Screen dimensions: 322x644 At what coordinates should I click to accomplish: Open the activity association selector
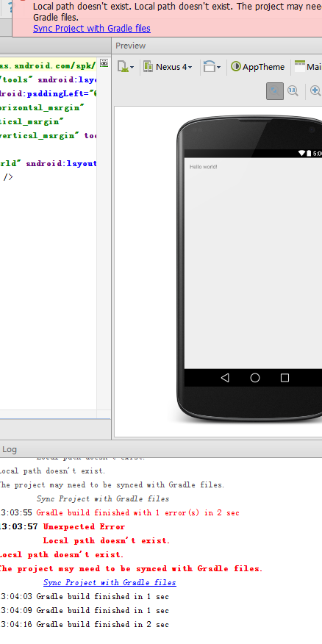[x=308, y=67]
